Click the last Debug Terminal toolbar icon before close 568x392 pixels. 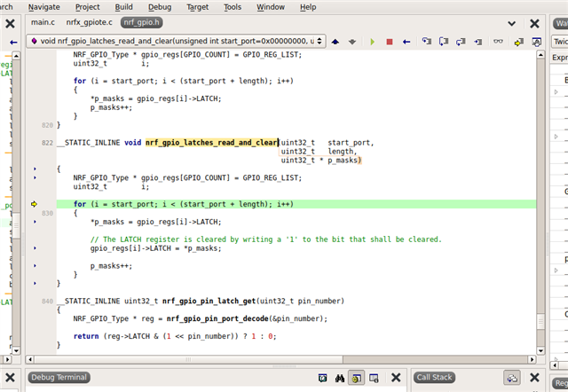[x=374, y=378]
